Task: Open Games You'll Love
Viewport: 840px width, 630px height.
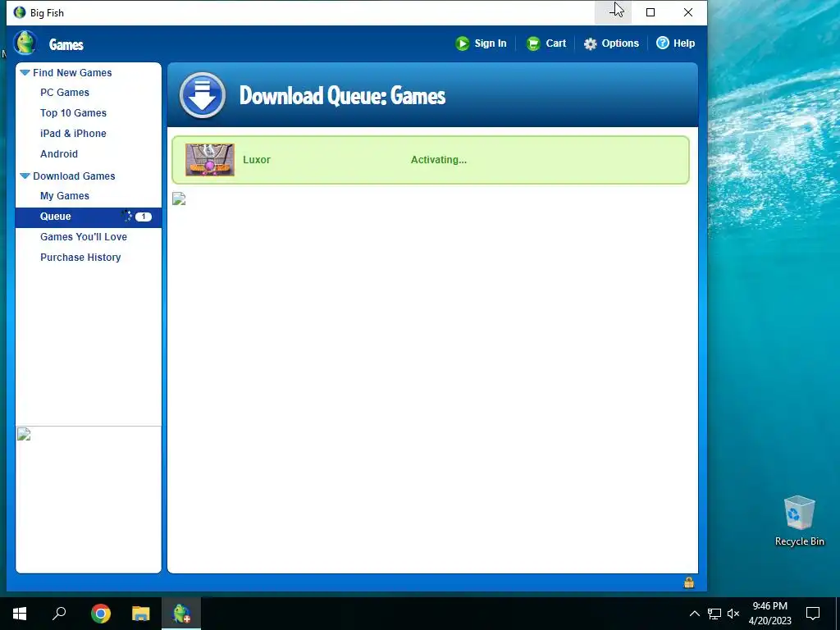Action: pyautogui.click(x=84, y=237)
